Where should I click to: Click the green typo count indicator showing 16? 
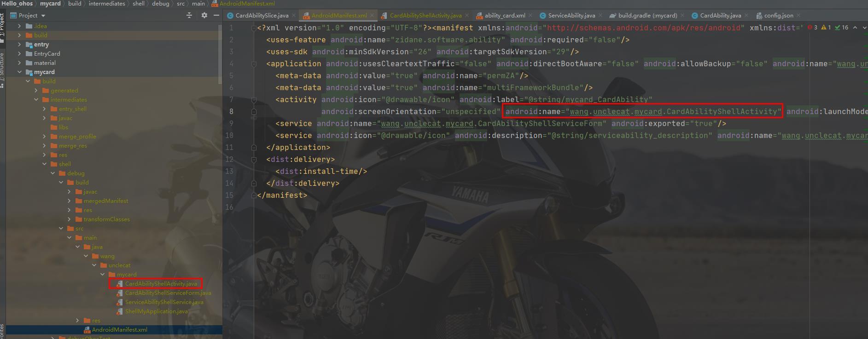pyautogui.click(x=842, y=28)
